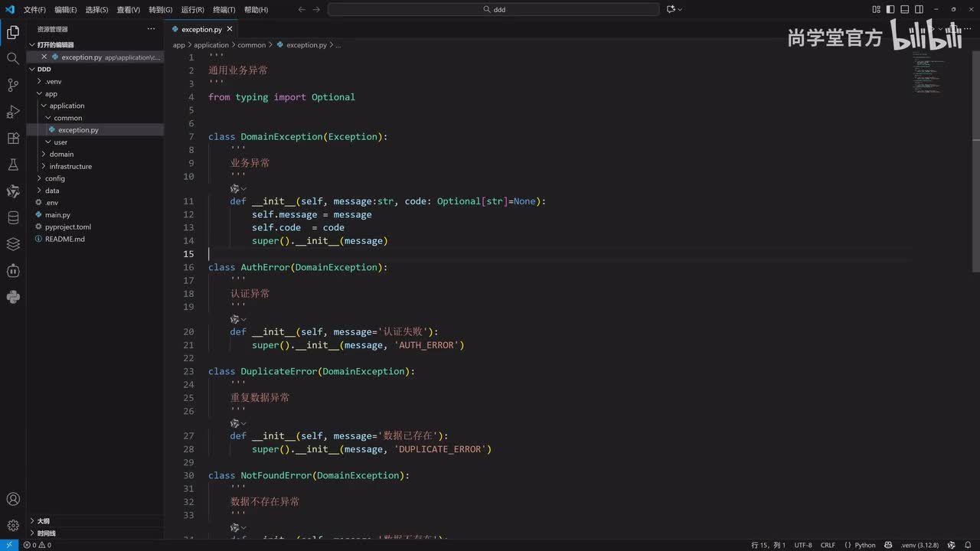Open the Manage settings gear
This screenshot has width=980, height=551.
pos(13,525)
